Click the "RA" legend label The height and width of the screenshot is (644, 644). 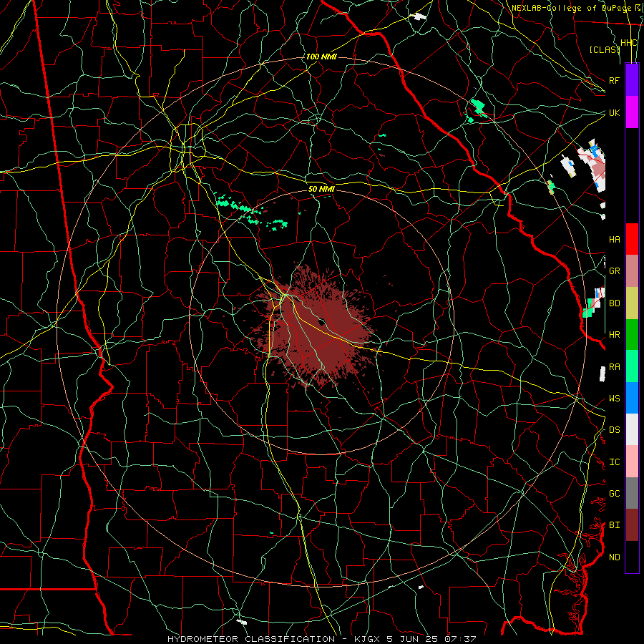coord(614,367)
